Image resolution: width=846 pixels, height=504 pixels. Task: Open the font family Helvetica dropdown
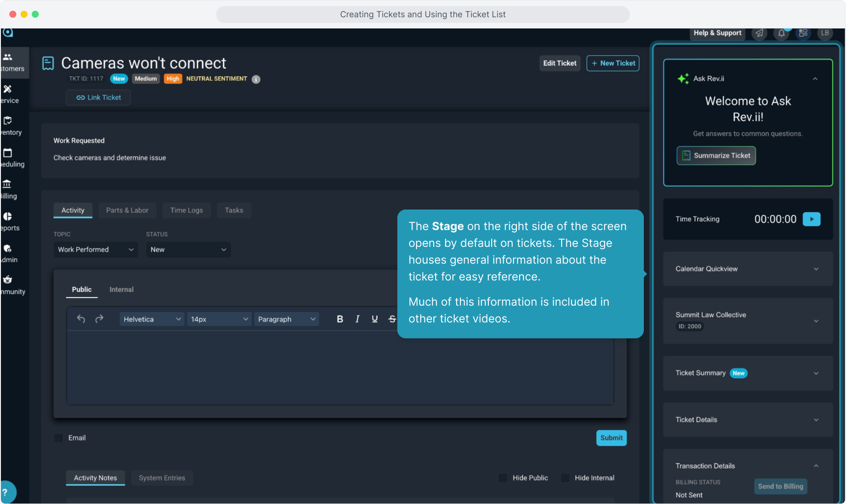(x=151, y=319)
